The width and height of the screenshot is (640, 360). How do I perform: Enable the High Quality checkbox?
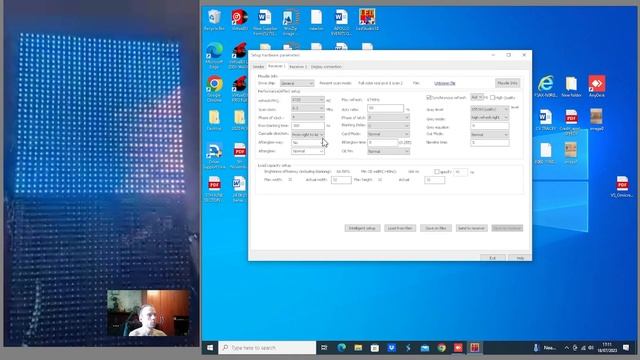(493, 98)
